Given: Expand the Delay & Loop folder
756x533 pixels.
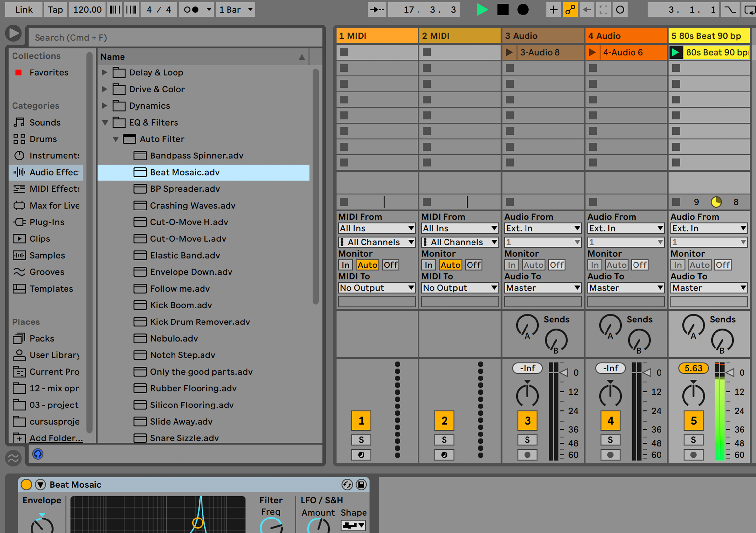Looking at the screenshot, I should [105, 72].
